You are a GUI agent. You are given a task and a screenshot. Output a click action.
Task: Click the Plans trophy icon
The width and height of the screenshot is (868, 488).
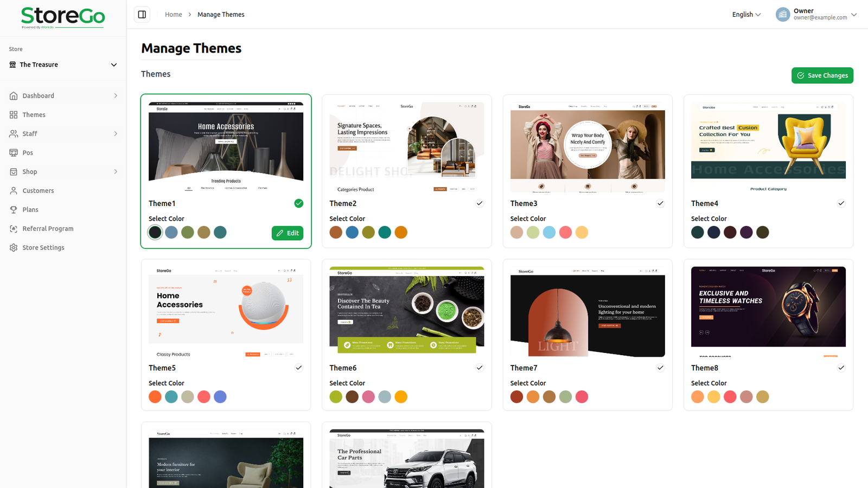[14, 210]
